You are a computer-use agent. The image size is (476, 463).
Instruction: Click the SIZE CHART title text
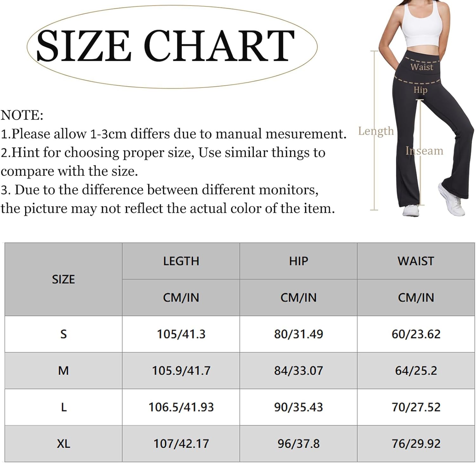(166, 46)
